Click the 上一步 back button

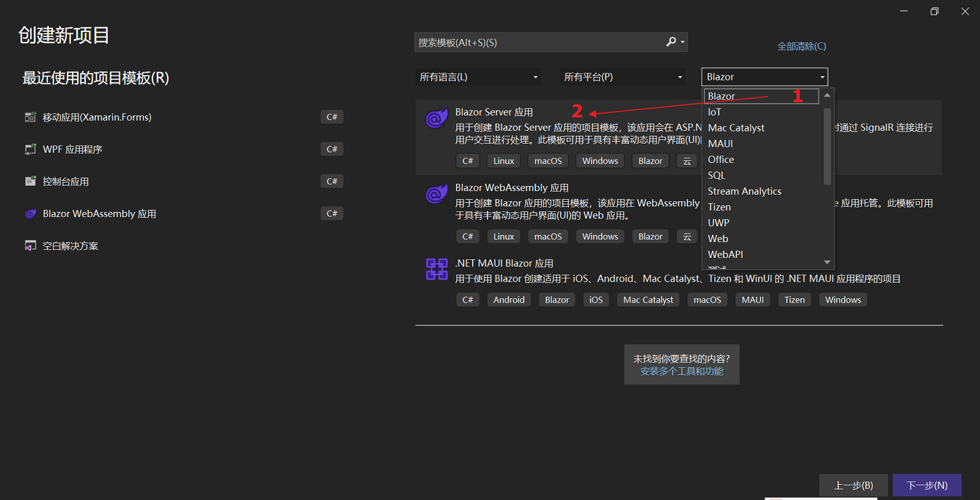click(853, 485)
